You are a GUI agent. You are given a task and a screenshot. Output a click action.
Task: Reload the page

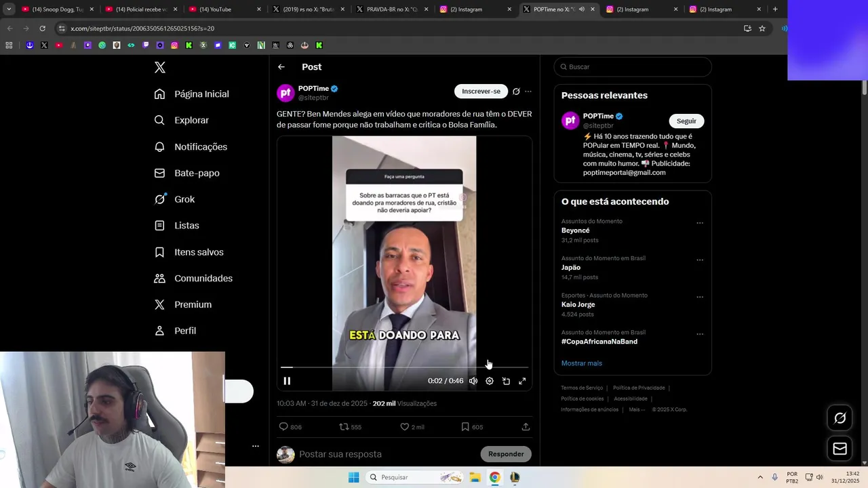coord(42,28)
